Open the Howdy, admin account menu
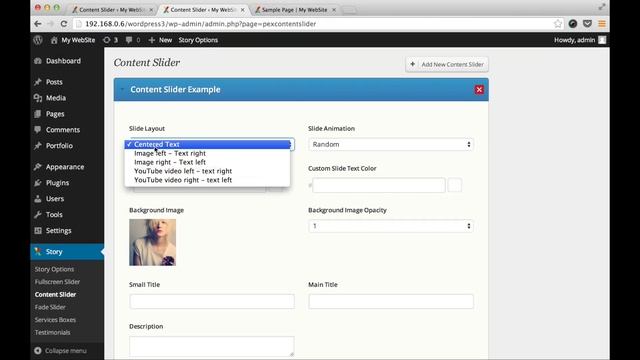 [x=580, y=40]
